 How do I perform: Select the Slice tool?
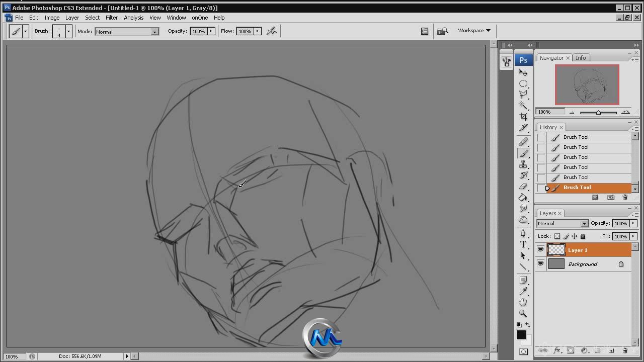(x=523, y=128)
